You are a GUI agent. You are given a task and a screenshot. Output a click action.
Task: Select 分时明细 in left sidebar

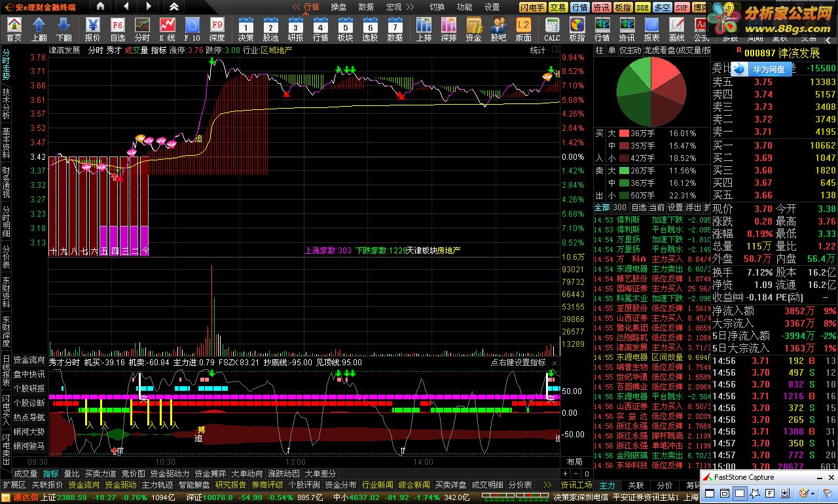pos(6,221)
